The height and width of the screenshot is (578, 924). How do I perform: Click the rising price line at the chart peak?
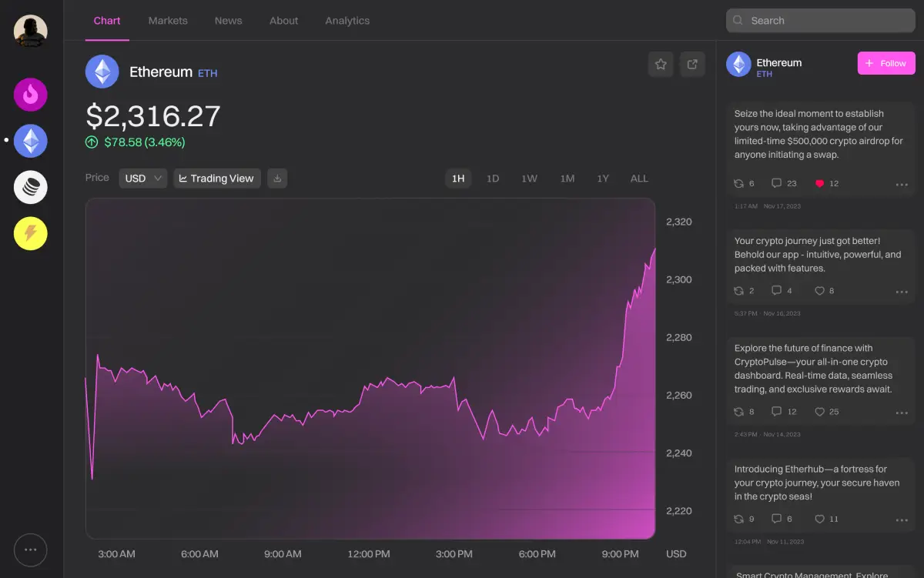point(654,250)
